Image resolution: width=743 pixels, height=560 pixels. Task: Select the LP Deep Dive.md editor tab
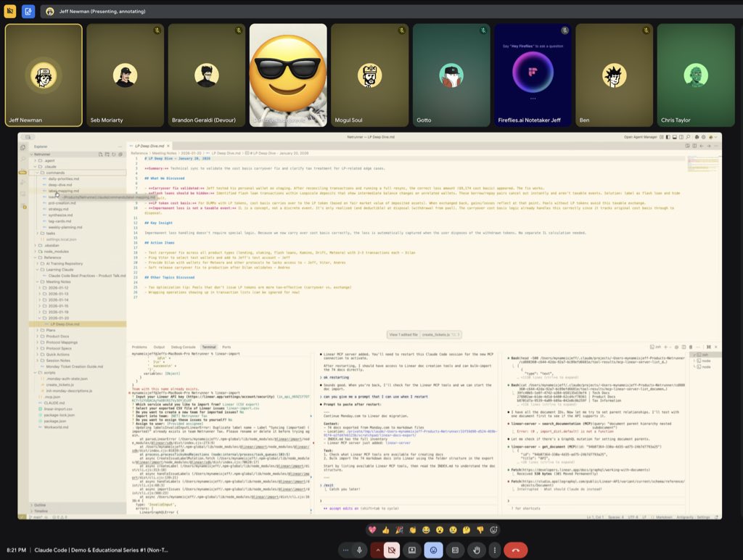point(149,146)
